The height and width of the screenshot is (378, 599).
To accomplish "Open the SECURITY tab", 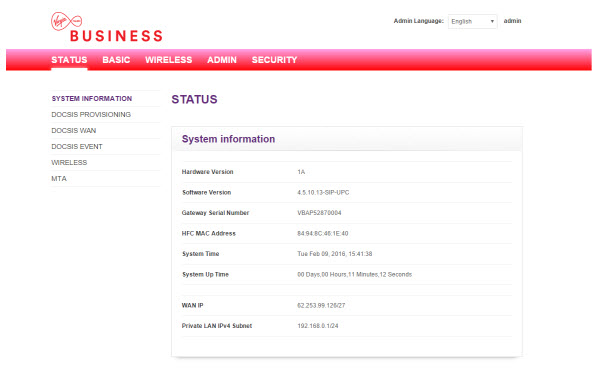I will point(274,60).
